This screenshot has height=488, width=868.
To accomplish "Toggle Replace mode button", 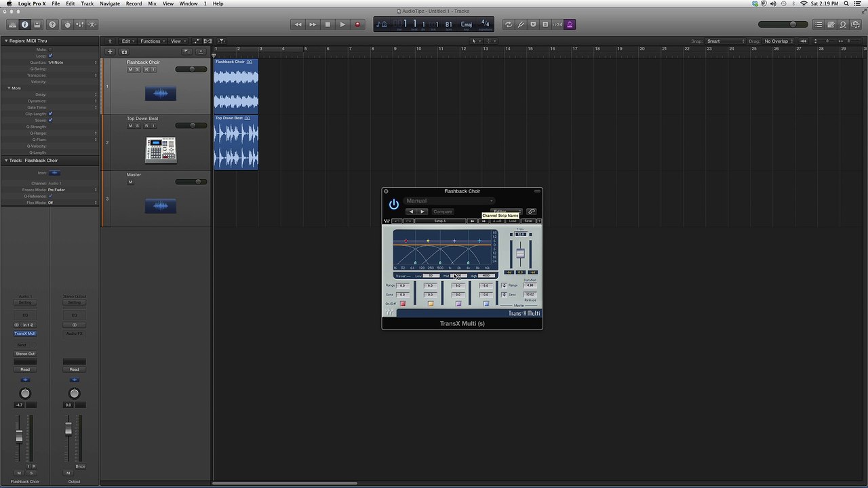I will click(533, 24).
